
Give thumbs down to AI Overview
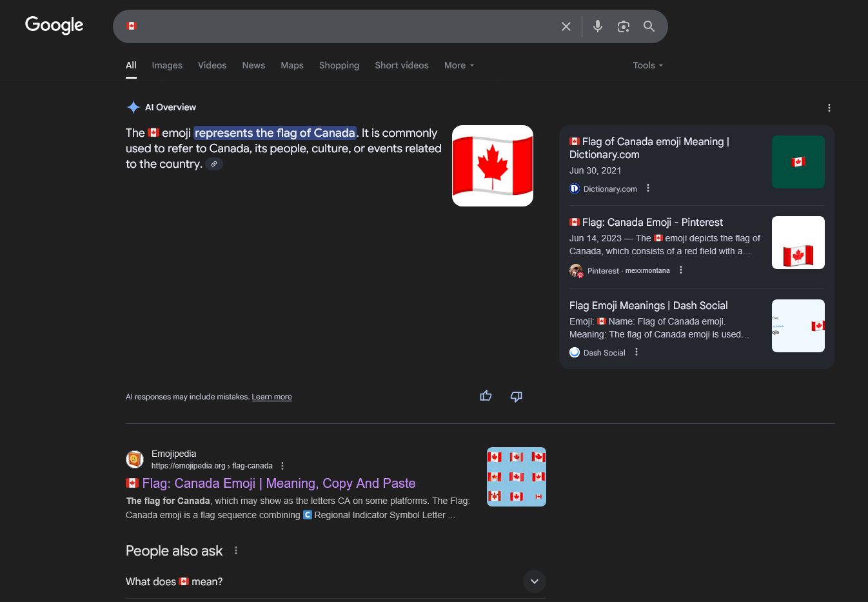click(x=517, y=396)
